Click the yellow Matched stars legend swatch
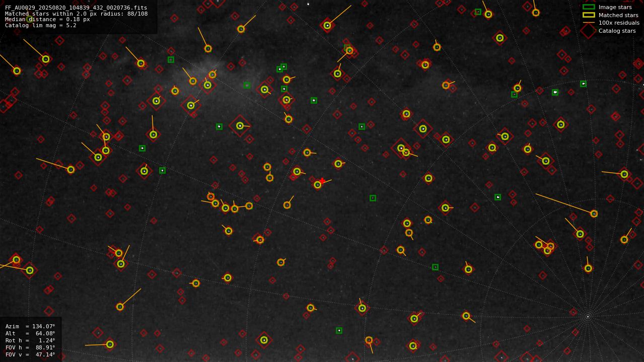Screen dimensions: 644x362 click(589, 15)
